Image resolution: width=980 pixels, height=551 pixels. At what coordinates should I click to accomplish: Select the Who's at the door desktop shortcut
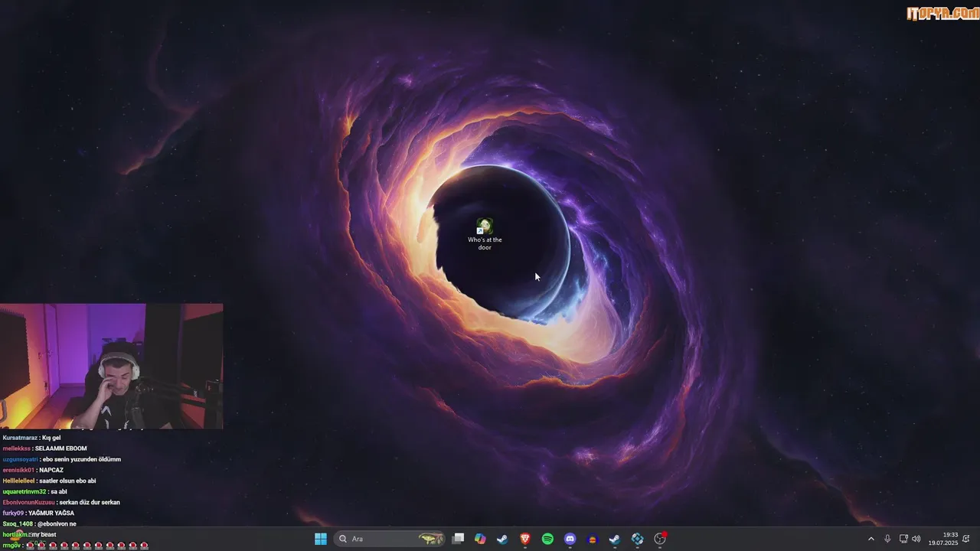coord(485,235)
